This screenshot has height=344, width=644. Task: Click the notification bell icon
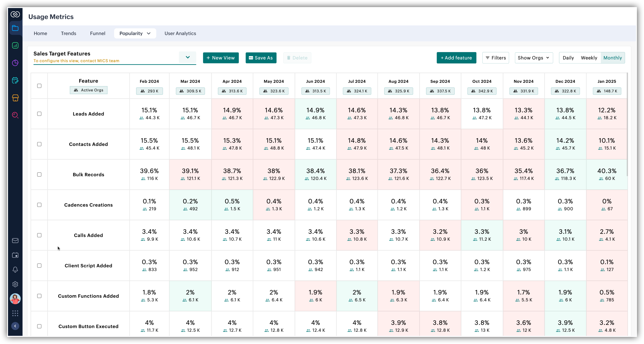15,269
